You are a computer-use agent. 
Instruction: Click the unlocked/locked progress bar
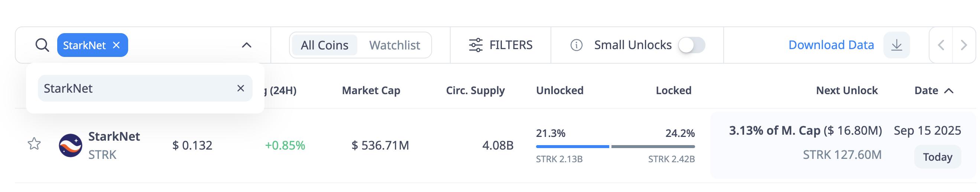pyautogui.click(x=615, y=147)
